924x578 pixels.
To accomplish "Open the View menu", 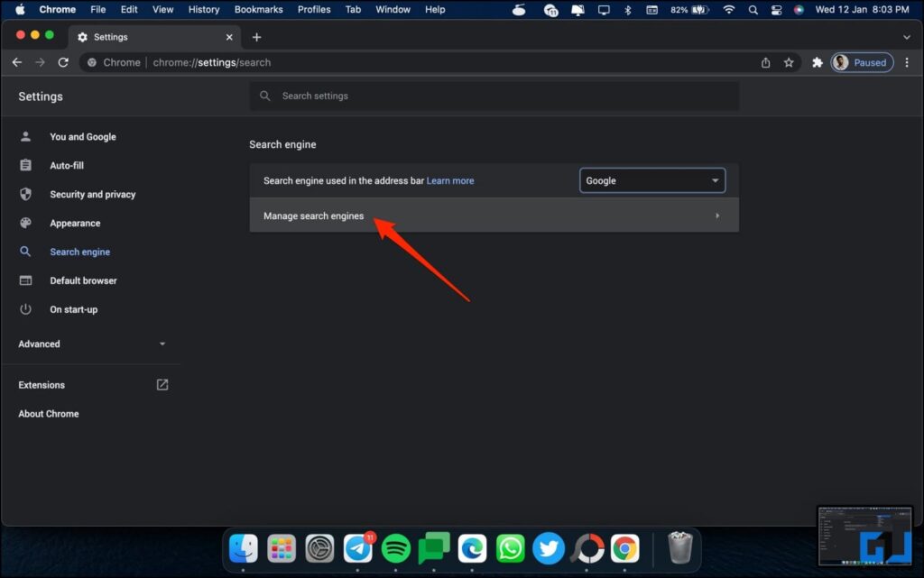I will coord(162,9).
